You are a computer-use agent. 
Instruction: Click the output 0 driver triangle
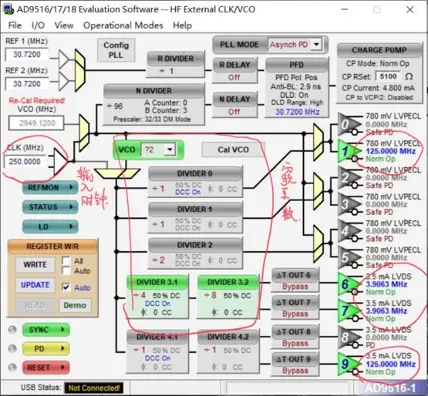[348, 124]
